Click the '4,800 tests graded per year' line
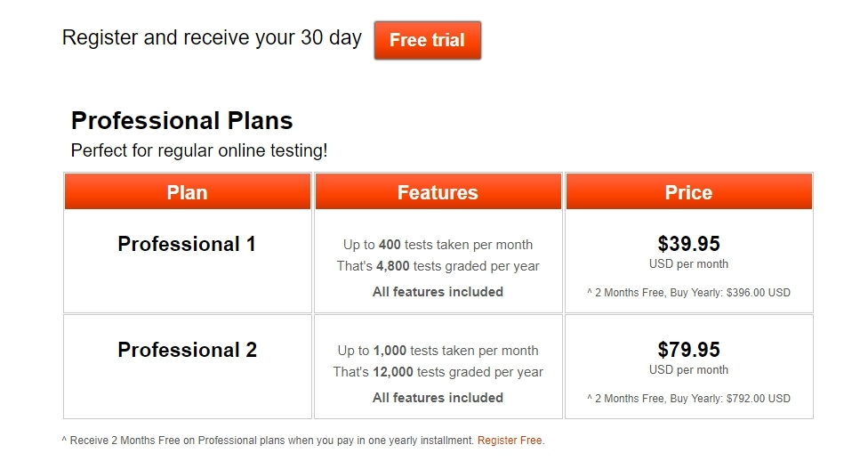This screenshot has width=868, height=461. 438,266
